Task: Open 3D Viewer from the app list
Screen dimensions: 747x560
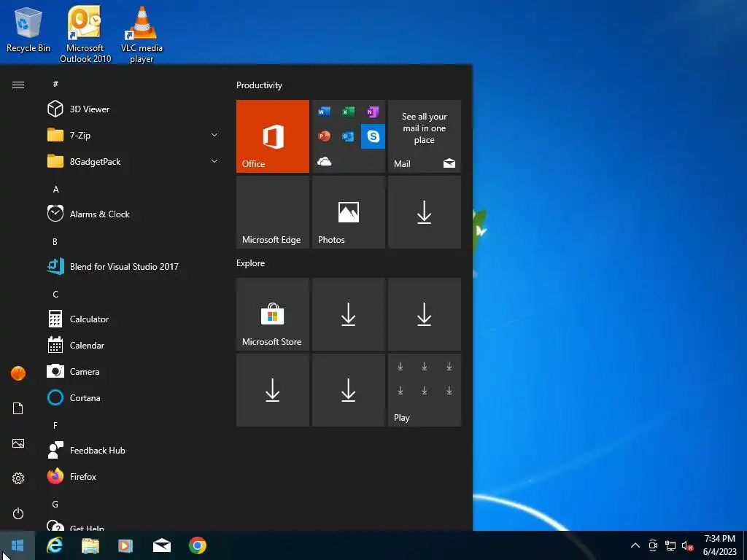Action: (133, 109)
